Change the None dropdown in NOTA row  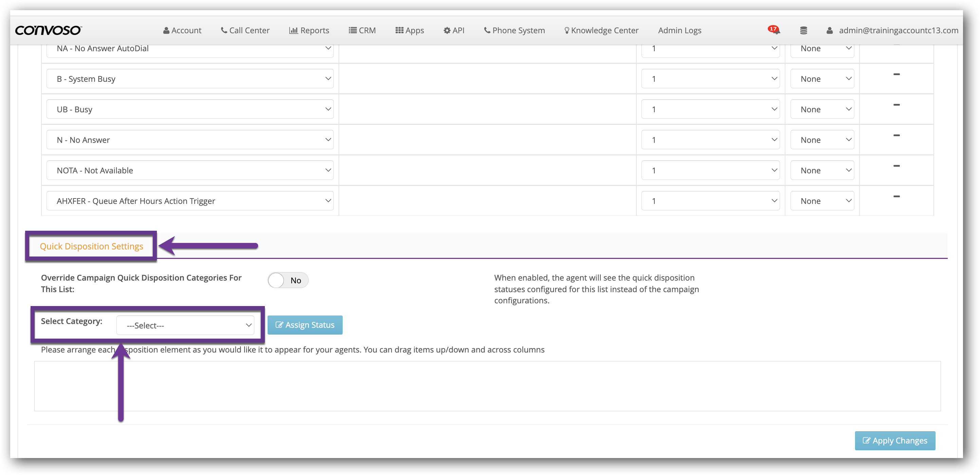pos(822,170)
